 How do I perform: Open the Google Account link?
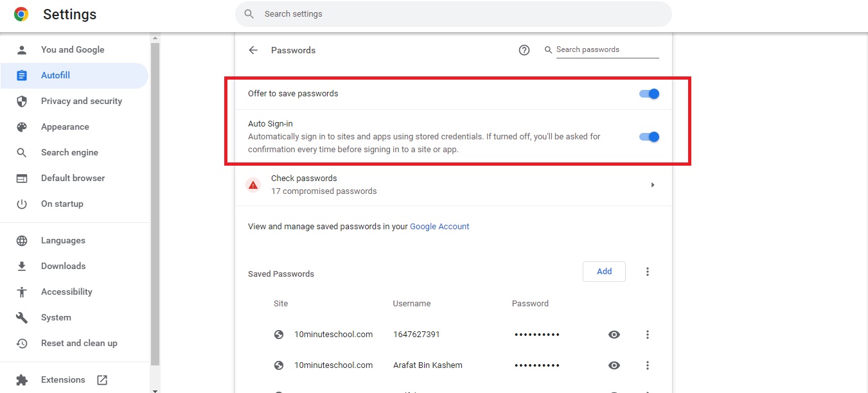[439, 226]
